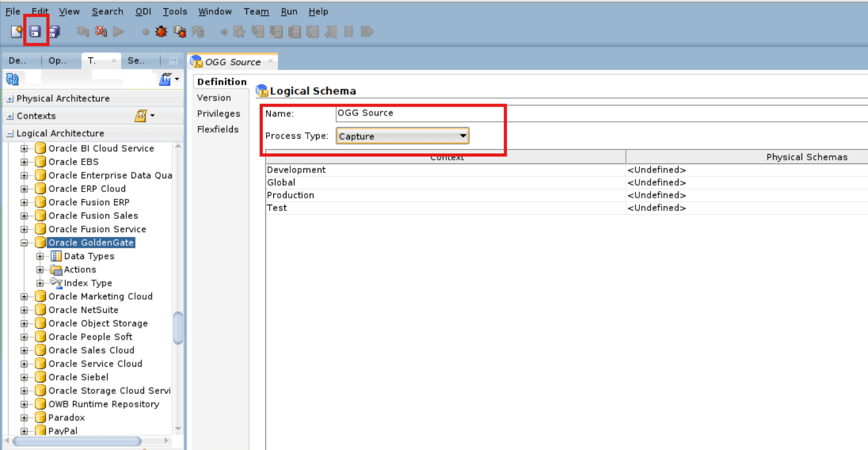Image resolution: width=868 pixels, height=450 pixels.
Task: Click the Resume debug execution icon
Action: (x=367, y=32)
